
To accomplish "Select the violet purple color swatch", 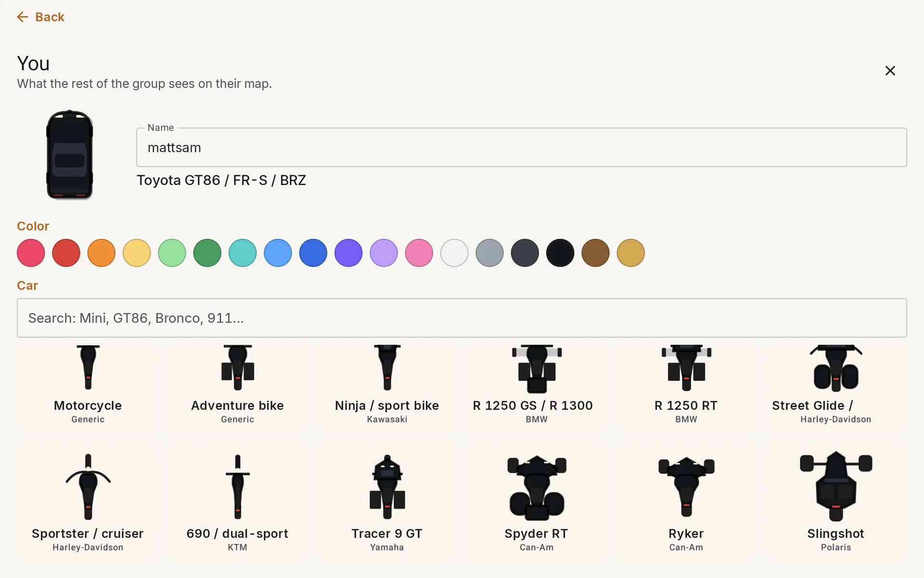I will 348,253.
